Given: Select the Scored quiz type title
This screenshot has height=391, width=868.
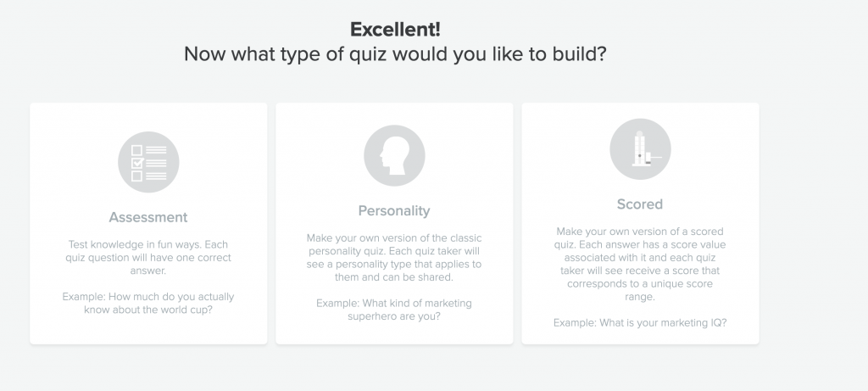Looking at the screenshot, I should (x=640, y=204).
